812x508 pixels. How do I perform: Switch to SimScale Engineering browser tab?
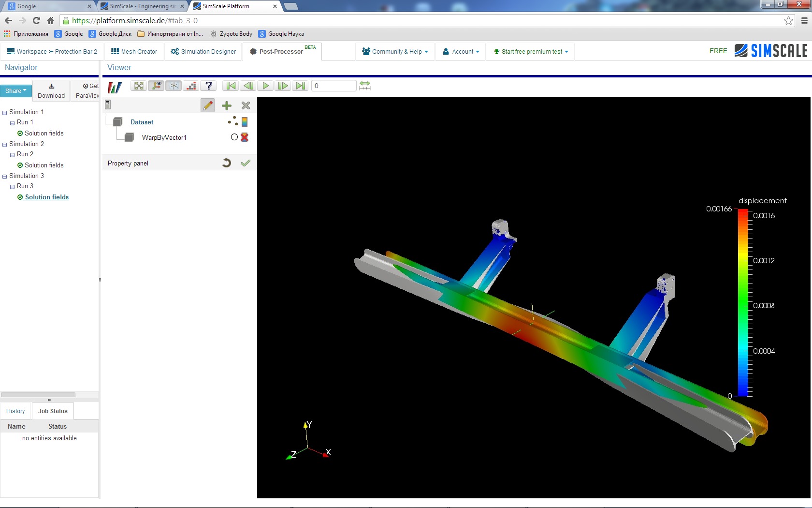pos(143,6)
